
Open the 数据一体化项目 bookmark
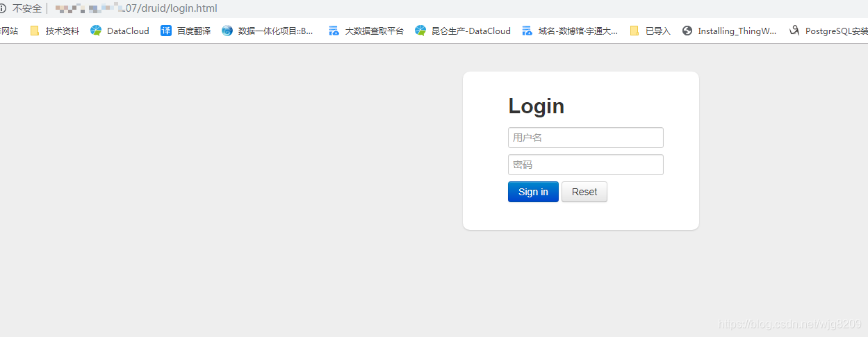click(x=268, y=31)
